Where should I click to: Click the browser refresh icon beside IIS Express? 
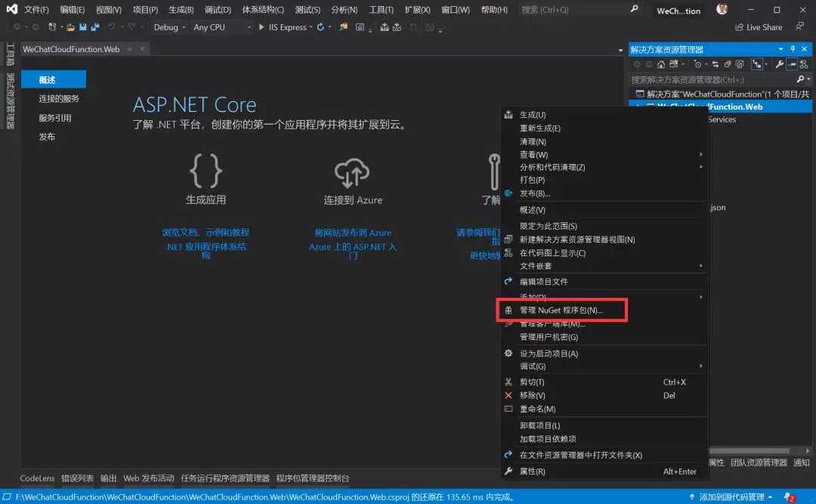[x=320, y=27]
